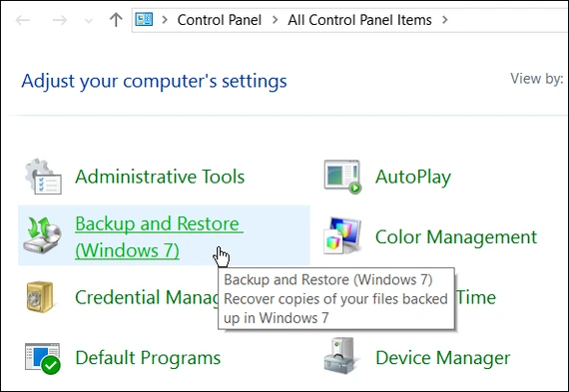Click the Default Programs icon

pyautogui.click(x=43, y=358)
